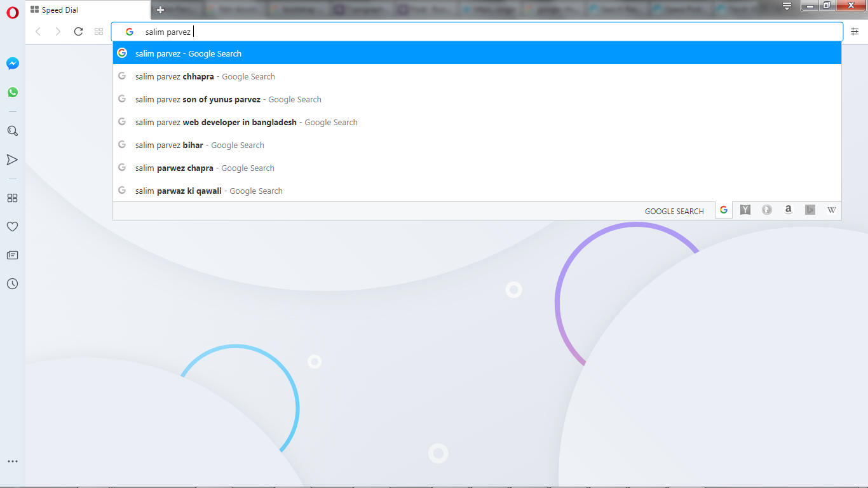Choose suggestion 'salim parwaz ki qawali'

(x=477, y=191)
